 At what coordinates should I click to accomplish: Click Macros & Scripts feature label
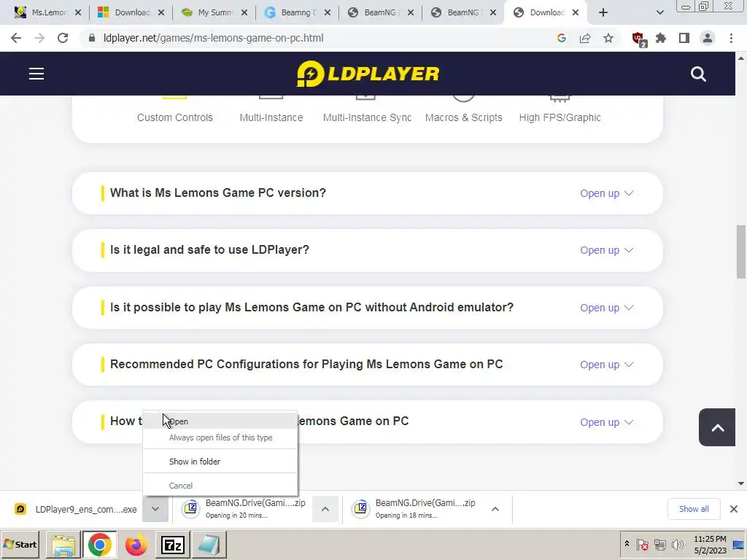[463, 117]
